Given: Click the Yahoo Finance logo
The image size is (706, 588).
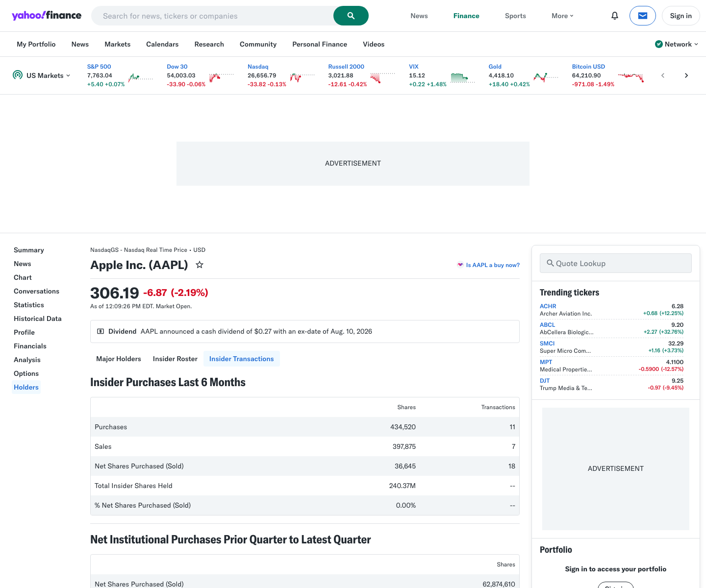Looking at the screenshot, I should pos(47,16).
